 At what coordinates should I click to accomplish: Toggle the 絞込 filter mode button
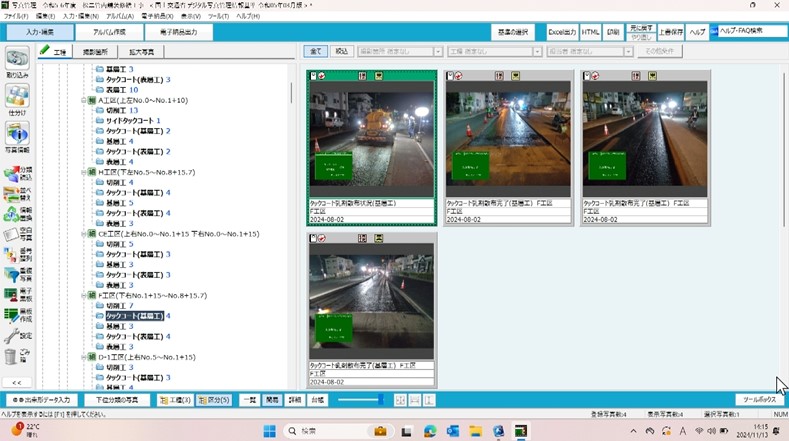coord(341,51)
